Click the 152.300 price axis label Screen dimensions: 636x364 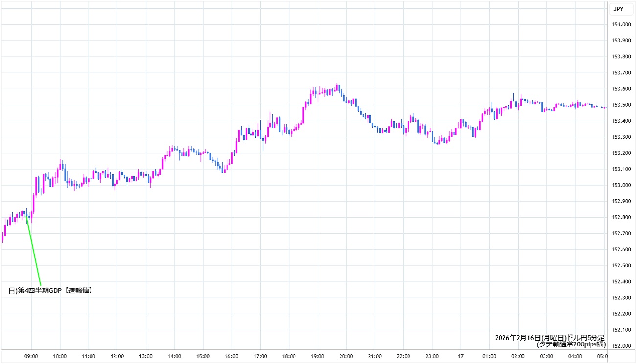[x=622, y=298]
